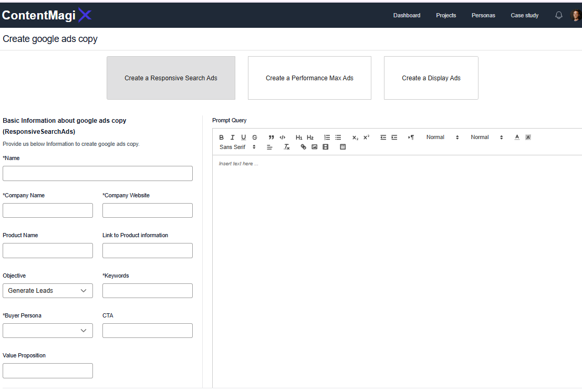Click the 'Create google ads copy' heading
This screenshot has width=582, height=392.
click(50, 39)
